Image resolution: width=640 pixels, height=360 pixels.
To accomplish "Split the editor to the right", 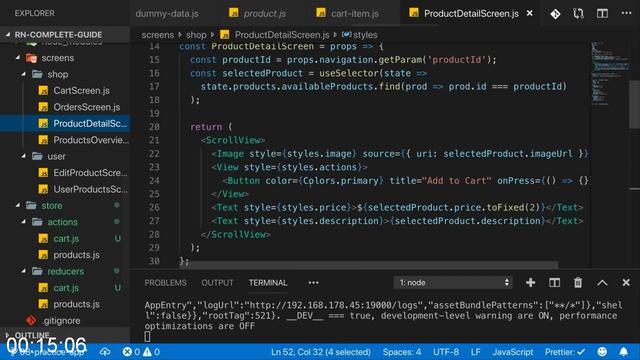I will (602, 14).
